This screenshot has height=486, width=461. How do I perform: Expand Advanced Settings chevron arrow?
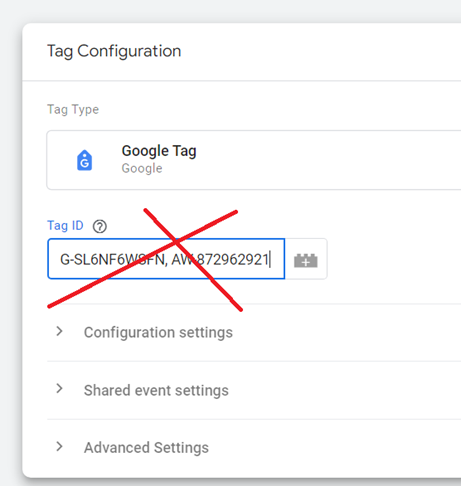(59, 446)
